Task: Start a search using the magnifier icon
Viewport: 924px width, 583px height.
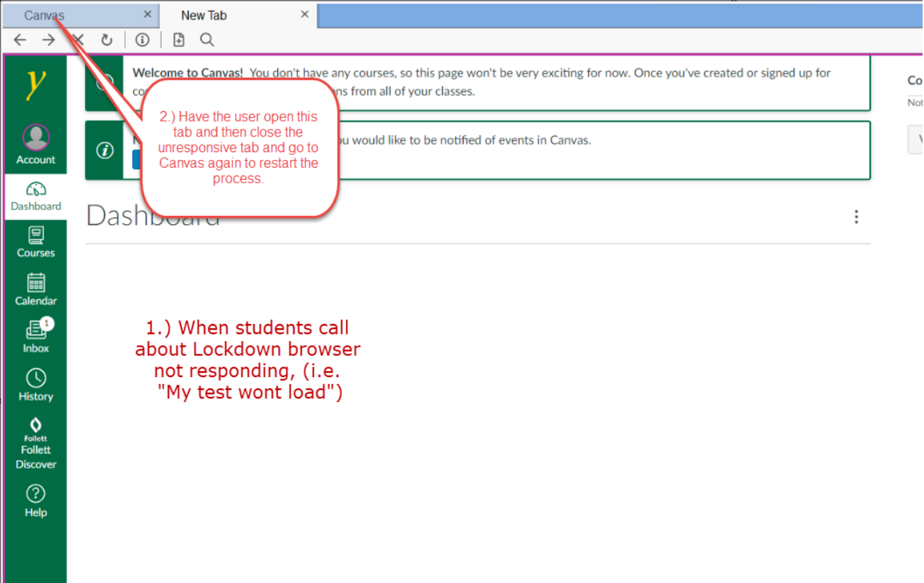Action: [207, 40]
